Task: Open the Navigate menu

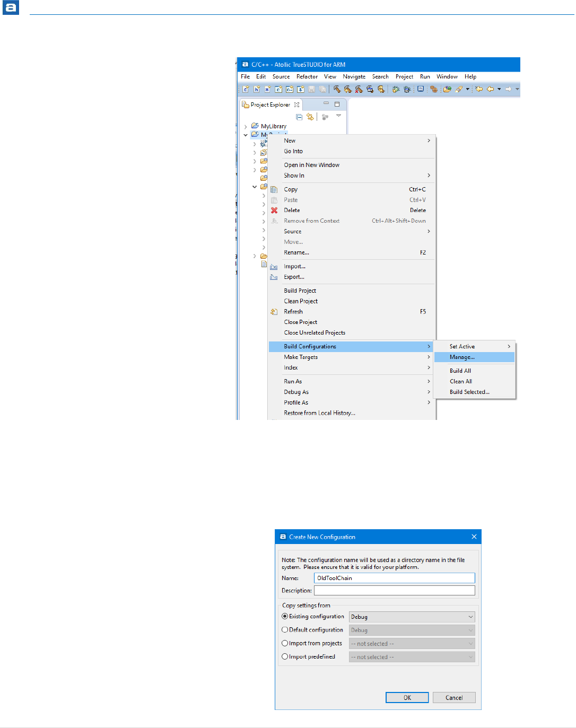Action: click(x=354, y=76)
